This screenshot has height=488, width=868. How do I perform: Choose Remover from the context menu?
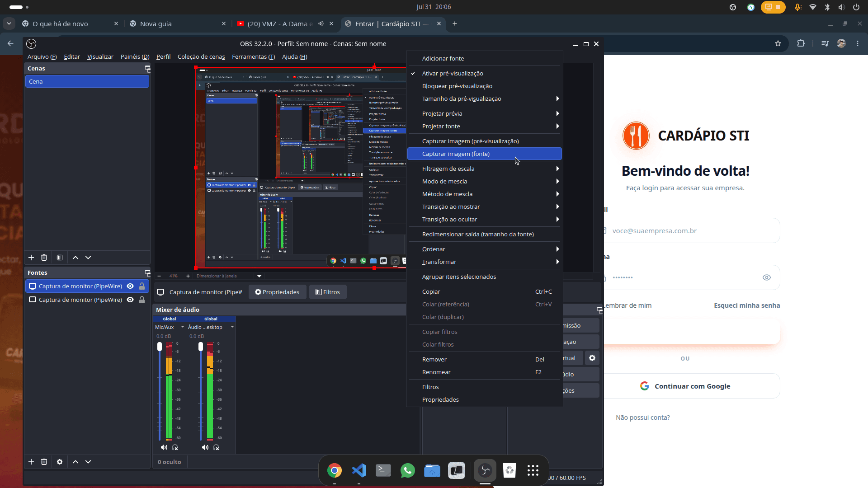tap(485, 359)
